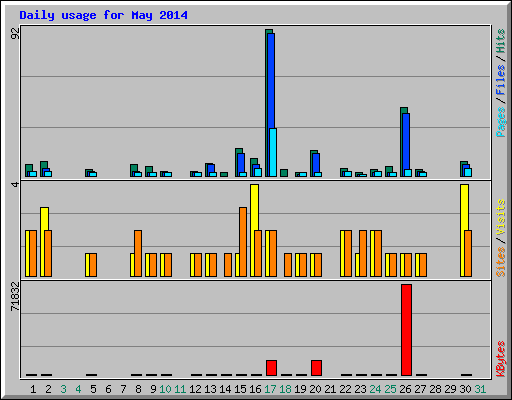The height and width of the screenshot is (400, 512).
Task: Click the blue 'Files' legend label
Action: 500,80
